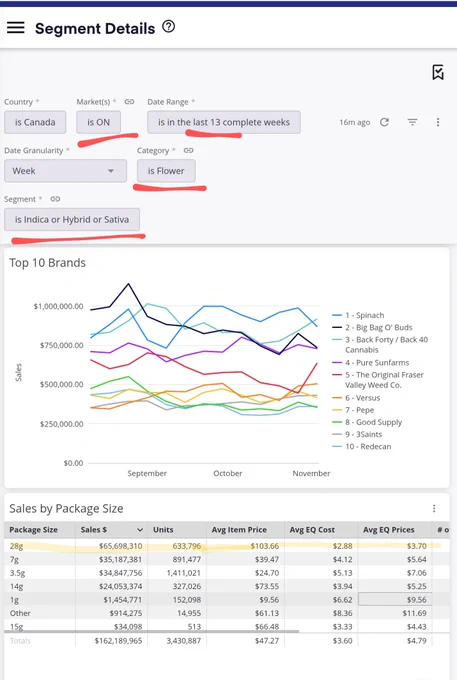Edit the 'is in the last 13 complete weeks' filter
457x680 pixels.
224,122
